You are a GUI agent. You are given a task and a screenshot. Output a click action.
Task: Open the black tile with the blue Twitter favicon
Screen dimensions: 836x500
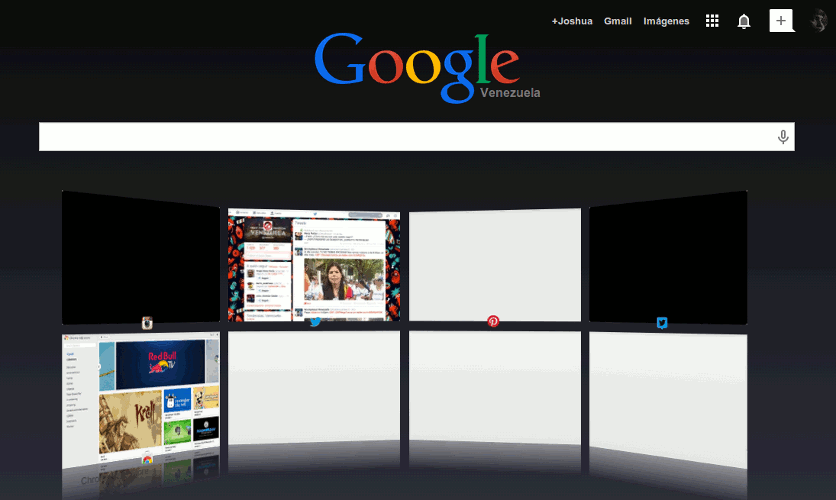668,257
